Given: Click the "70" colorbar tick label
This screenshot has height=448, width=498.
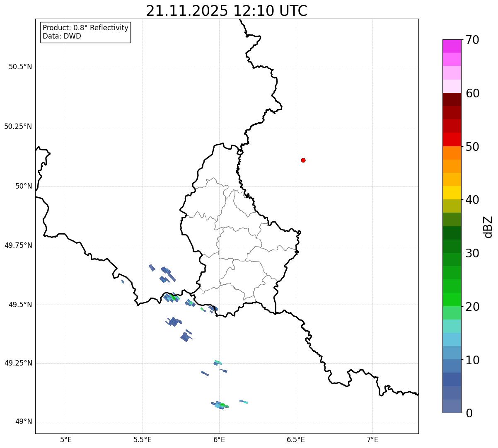Looking at the screenshot, I should coord(472,40).
